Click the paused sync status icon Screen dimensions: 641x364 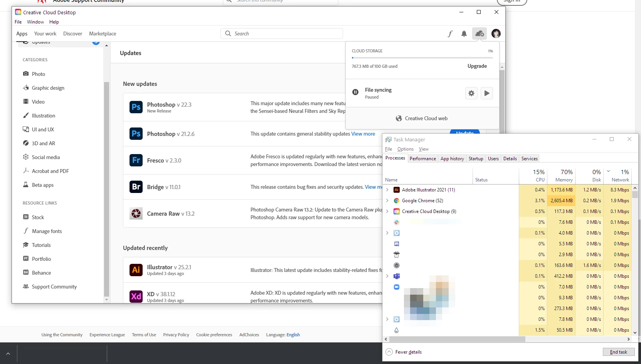click(x=355, y=92)
